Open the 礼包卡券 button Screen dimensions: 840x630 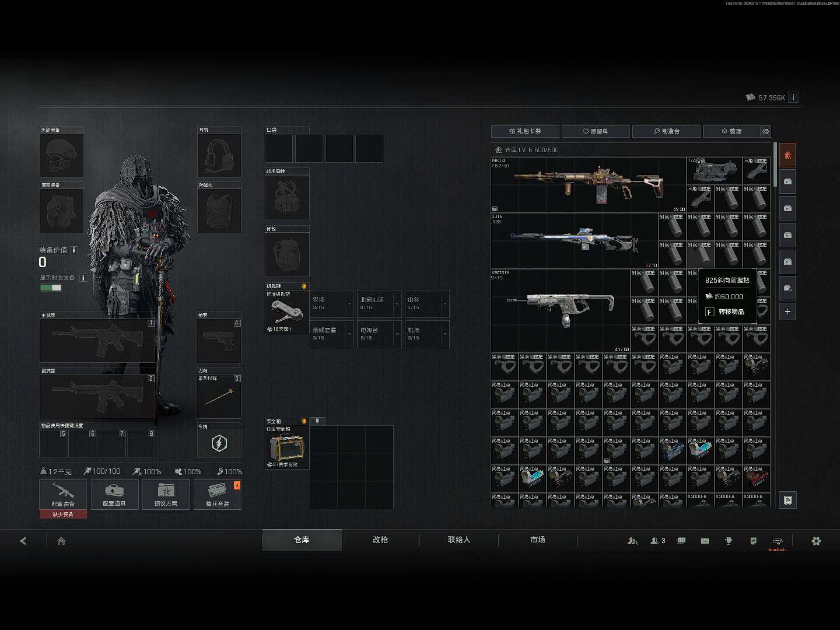pos(525,131)
